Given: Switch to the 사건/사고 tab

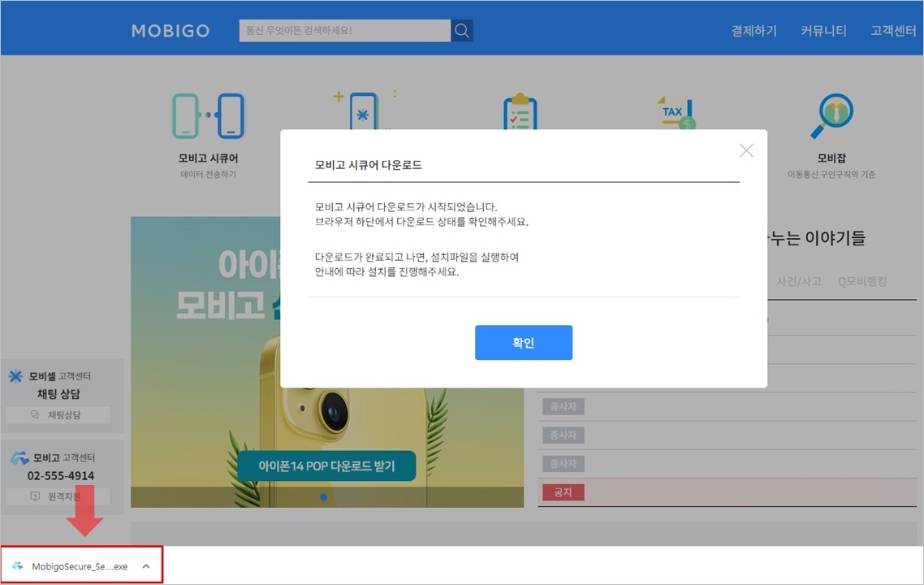Looking at the screenshot, I should coord(798,281).
